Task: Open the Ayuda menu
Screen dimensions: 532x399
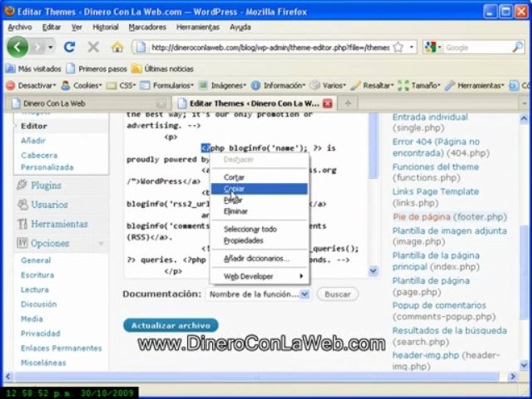Action: coord(240,27)
